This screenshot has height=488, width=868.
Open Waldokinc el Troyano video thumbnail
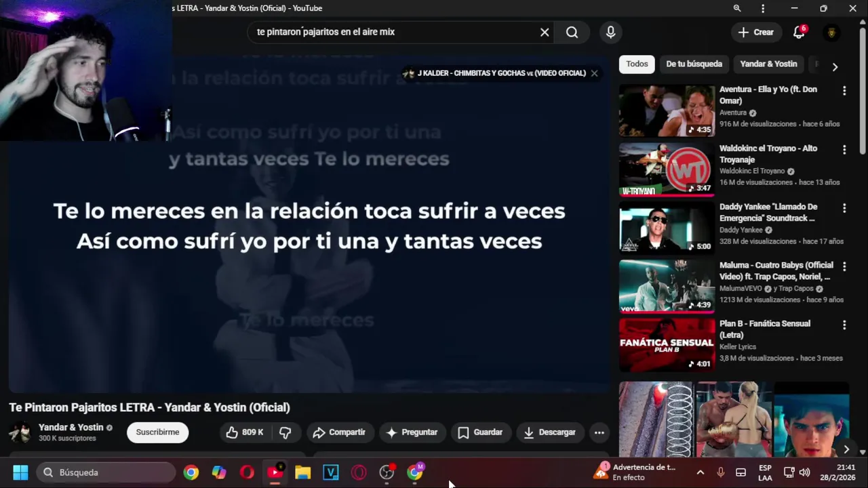(x=667, y=169)
